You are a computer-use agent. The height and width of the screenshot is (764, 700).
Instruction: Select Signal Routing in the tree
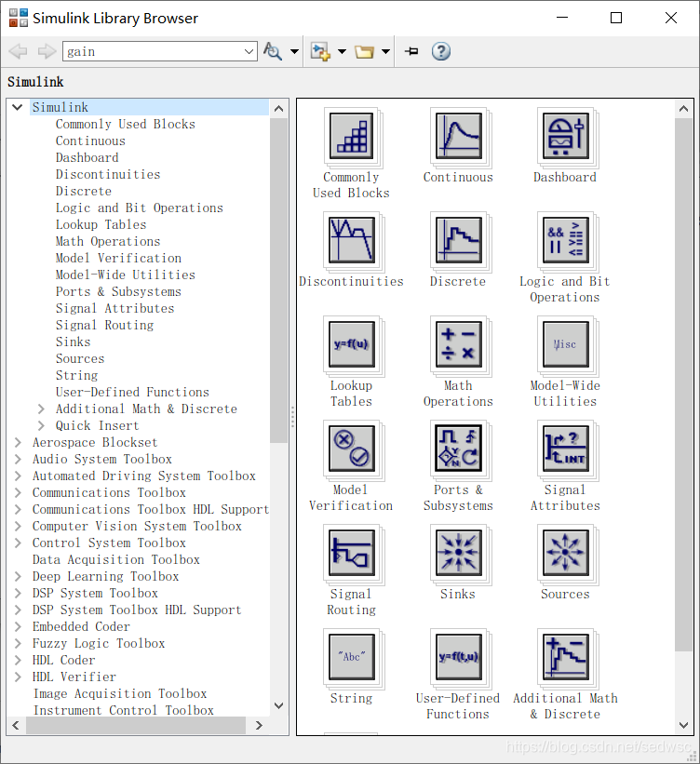[x=104, y=325]
